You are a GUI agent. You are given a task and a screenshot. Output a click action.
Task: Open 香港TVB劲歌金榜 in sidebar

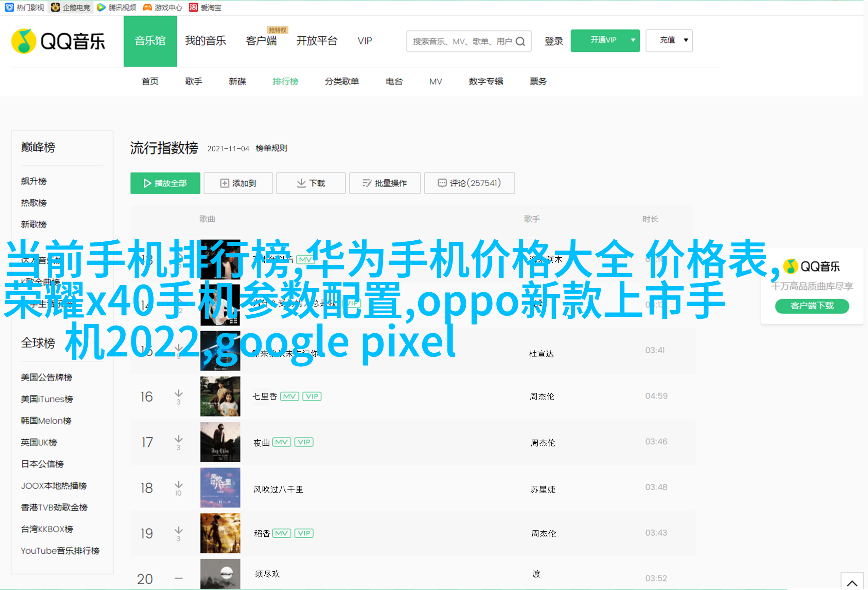(x=54, y=508)
